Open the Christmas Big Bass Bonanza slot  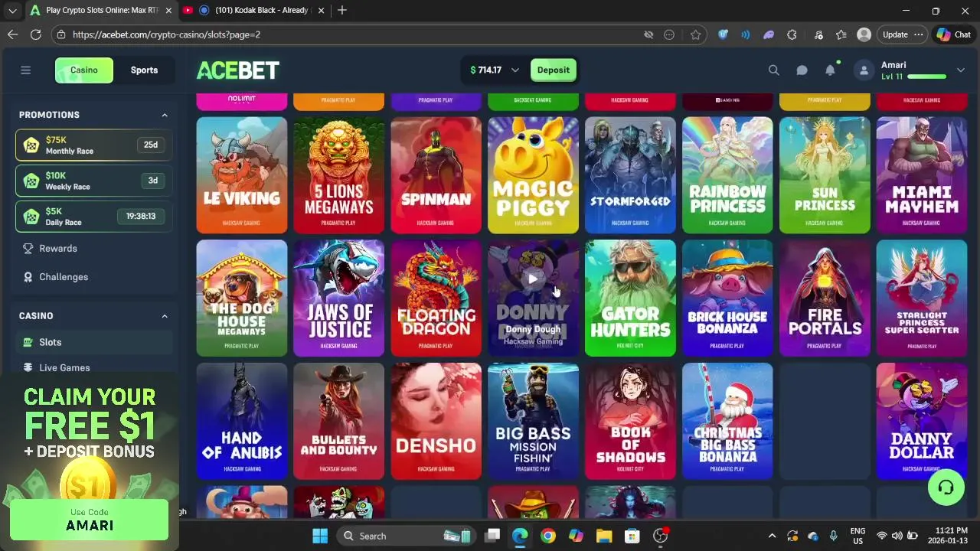pyautogui.click(x=727, y=422)
